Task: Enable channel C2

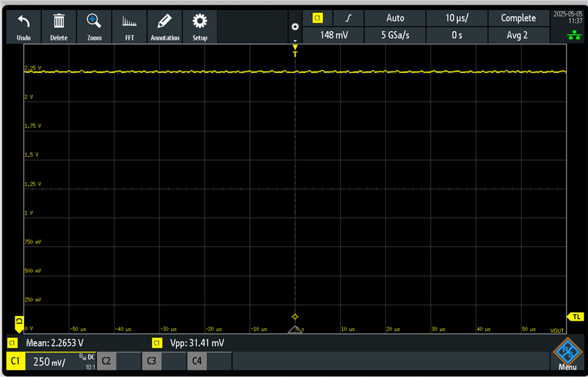Action: point(119,361)
